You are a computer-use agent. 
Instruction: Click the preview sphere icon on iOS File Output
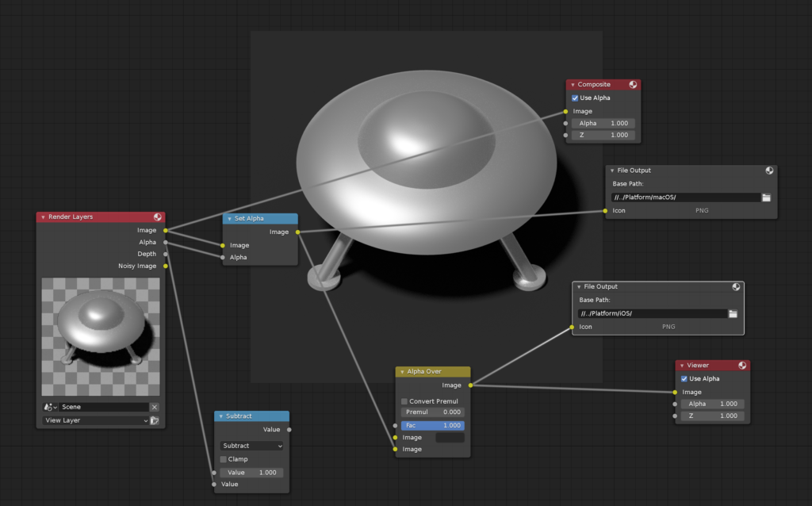click(x=736, y=287)
